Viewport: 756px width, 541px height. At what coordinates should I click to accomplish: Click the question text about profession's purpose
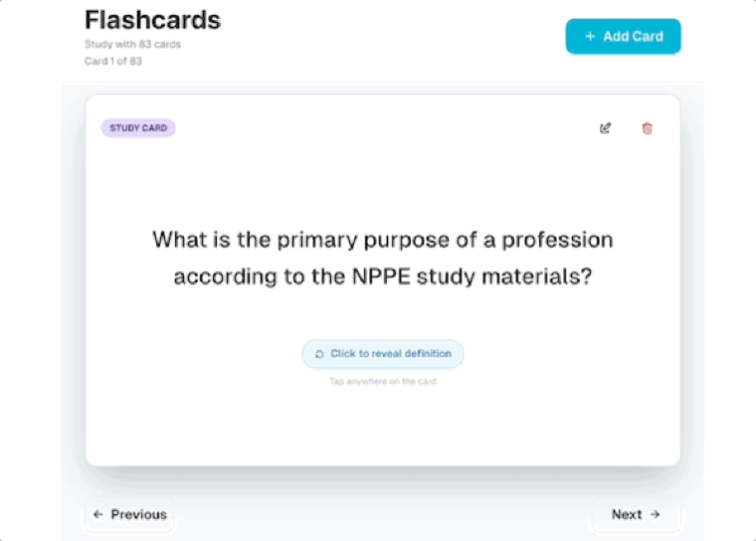tap(383, 240)
